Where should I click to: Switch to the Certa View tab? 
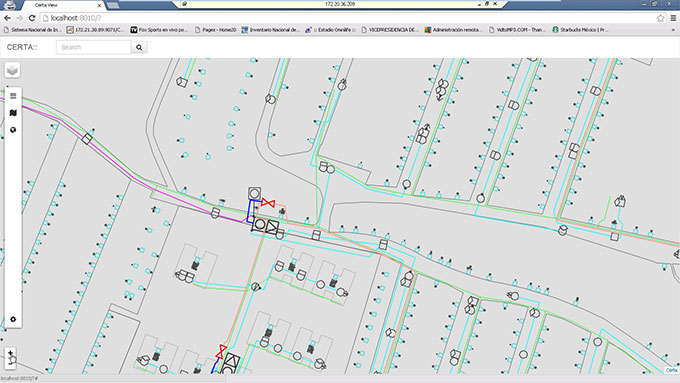point(62,5)
